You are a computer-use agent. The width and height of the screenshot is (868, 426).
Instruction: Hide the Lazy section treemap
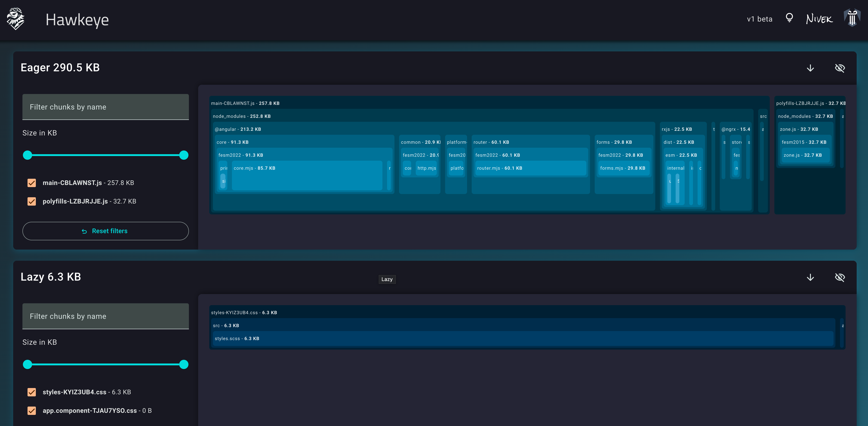[840, 277]
